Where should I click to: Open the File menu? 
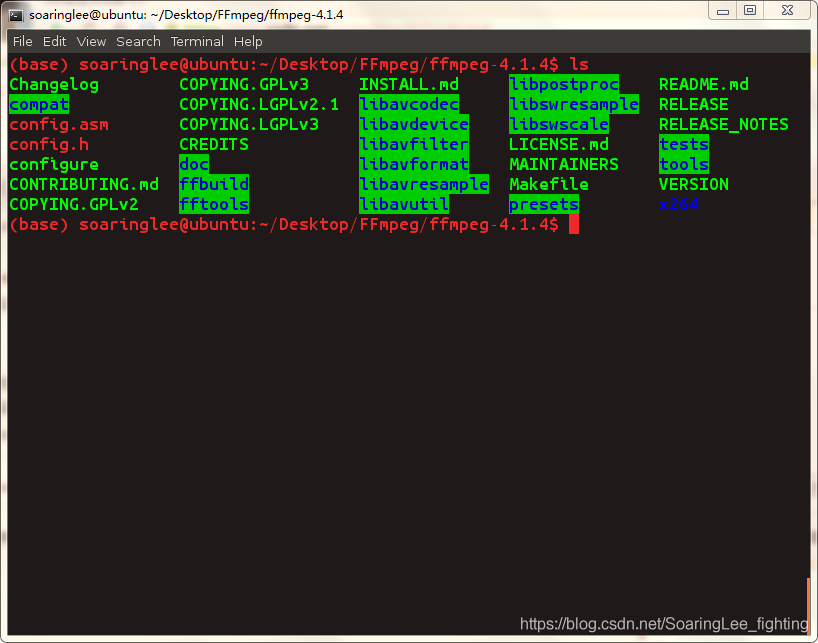(x=22, y=41)
